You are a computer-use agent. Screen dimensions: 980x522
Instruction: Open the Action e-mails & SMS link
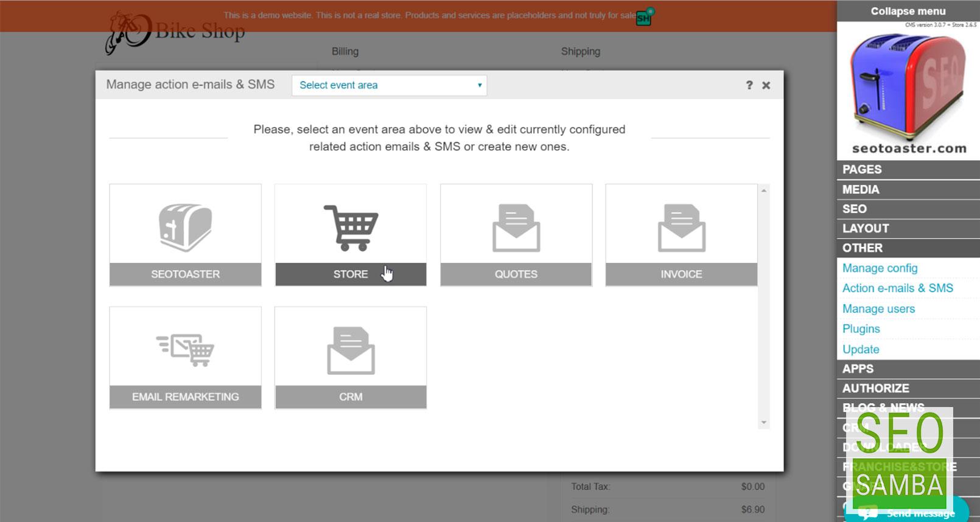898,288
